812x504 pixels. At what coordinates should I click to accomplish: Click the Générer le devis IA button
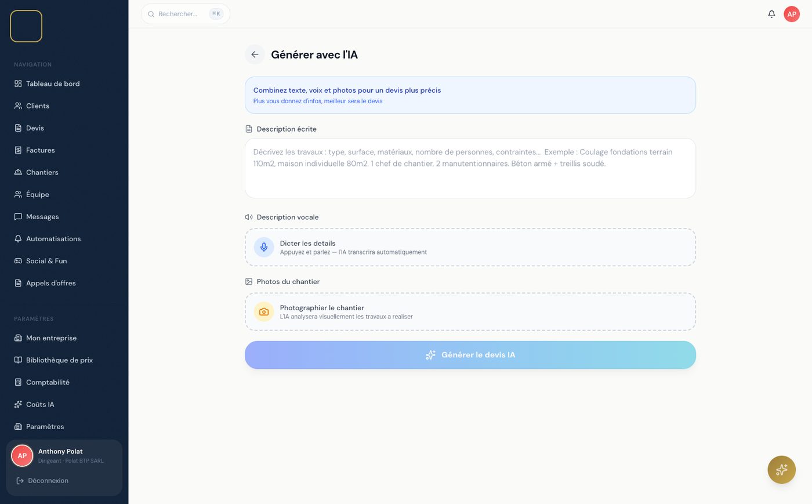coord(470,355)
